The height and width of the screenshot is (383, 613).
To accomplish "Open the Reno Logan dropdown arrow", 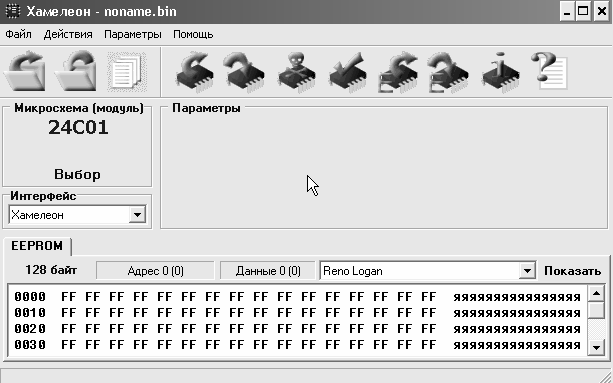I will pyautogui.click(x=527, y=270).
